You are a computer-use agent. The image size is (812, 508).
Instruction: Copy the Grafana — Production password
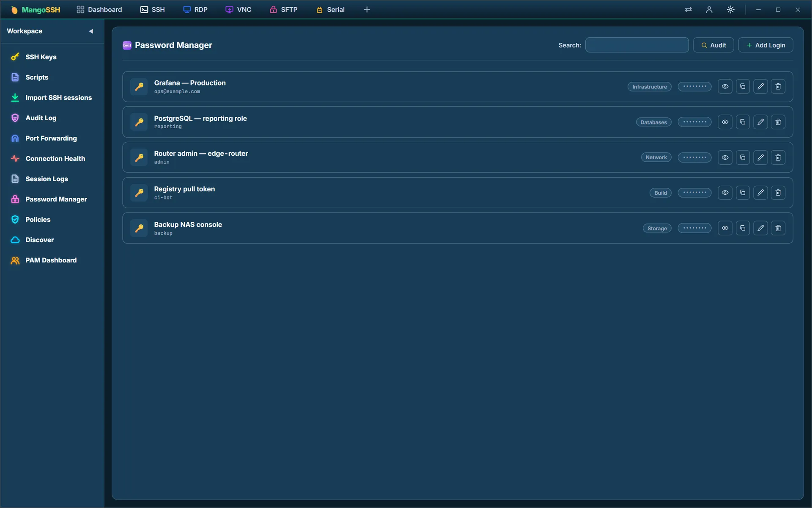click(743, 86)
